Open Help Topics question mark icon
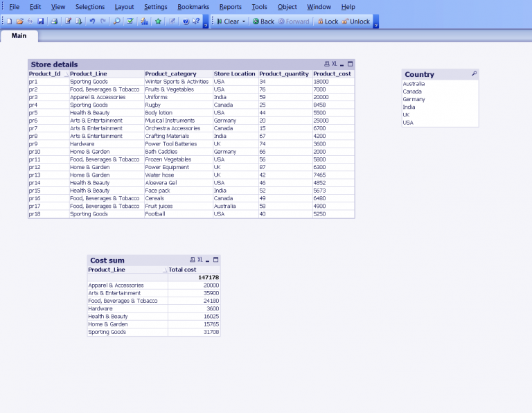The image size is (532, 413). point(186,21)
